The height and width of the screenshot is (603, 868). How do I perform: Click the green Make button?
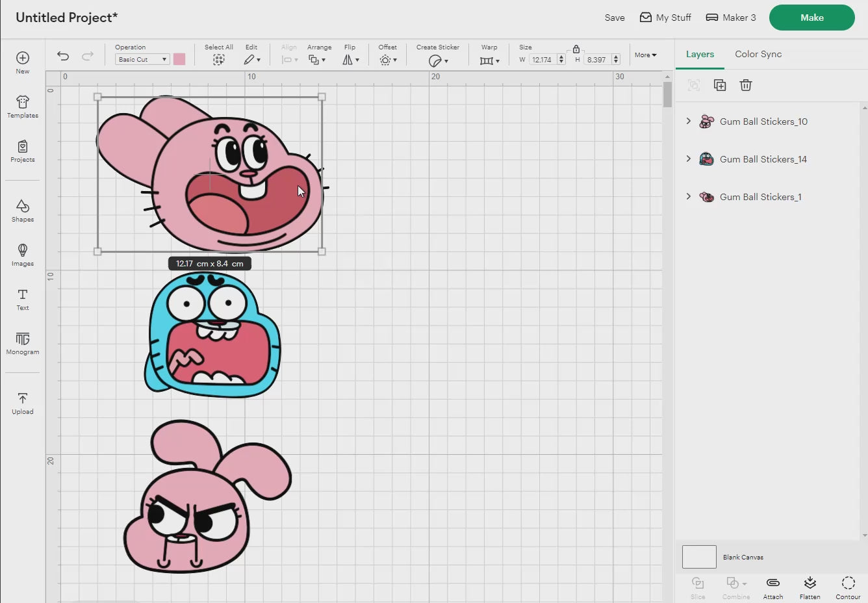point(812,18)
